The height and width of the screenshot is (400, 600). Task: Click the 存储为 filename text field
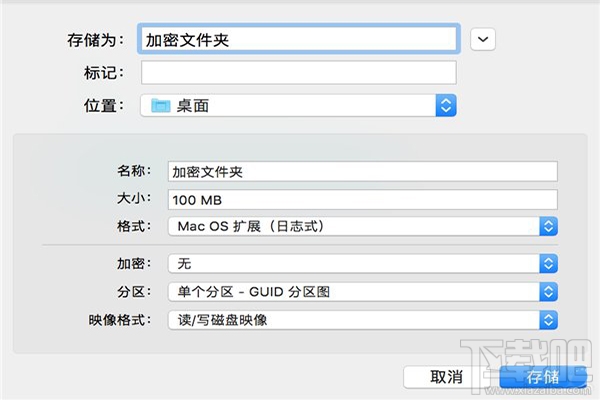coord(298,39)
